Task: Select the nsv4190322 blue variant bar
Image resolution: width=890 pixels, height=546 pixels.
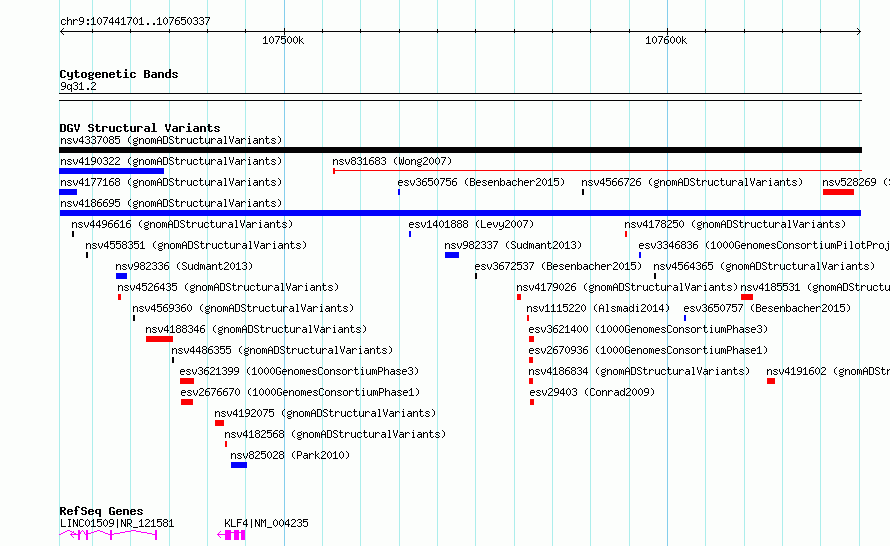Action: [112, 171]
